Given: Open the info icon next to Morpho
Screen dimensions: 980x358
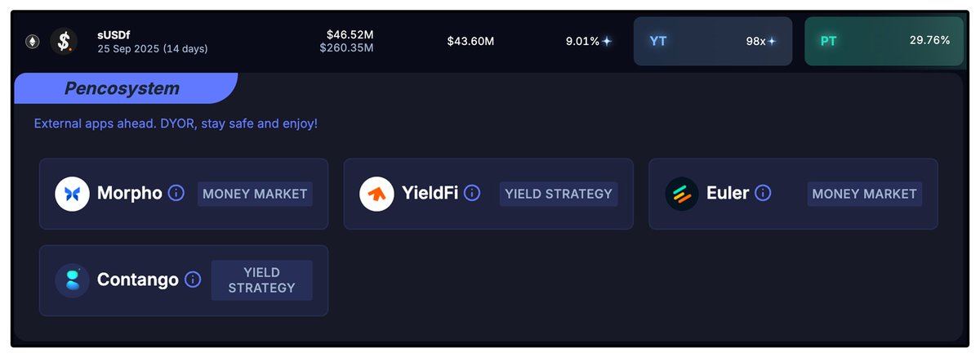Looking at the screenshot, I should click(x=176, y=194).
